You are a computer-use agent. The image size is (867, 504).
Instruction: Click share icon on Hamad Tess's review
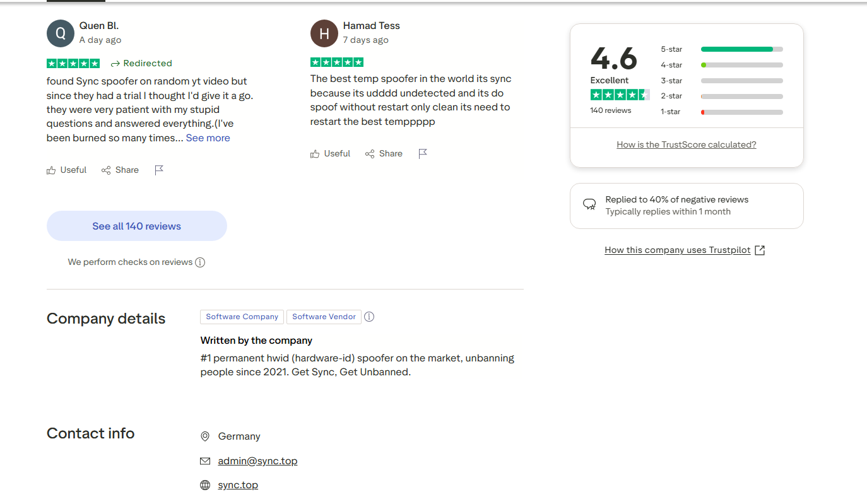[370, 154]
